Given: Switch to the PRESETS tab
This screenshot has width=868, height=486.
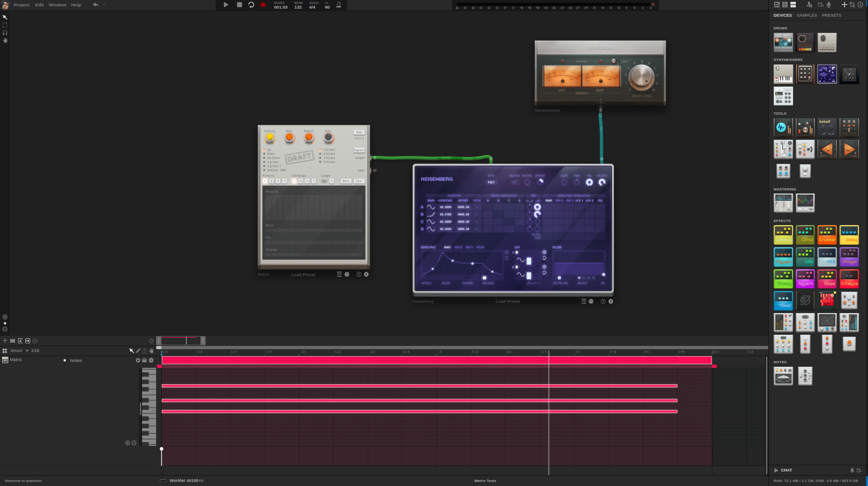Looking at the screenshot, I should point(831,15).
